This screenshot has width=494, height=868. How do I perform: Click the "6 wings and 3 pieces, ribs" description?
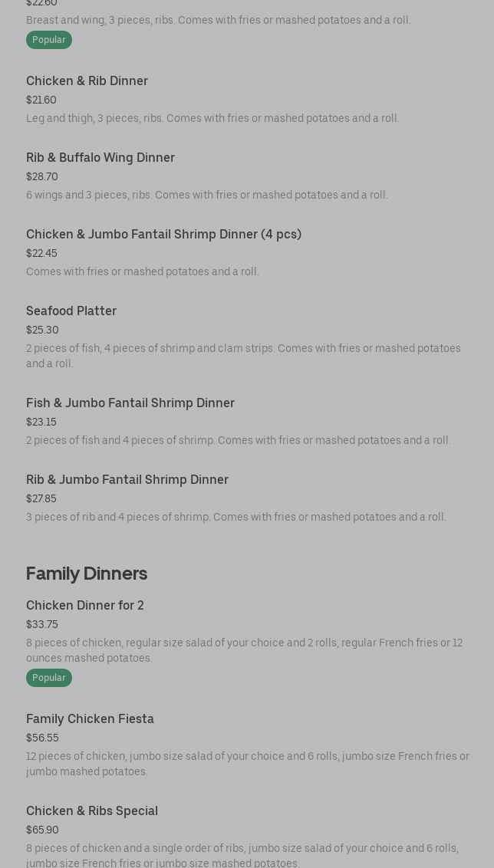coord(207,196)
